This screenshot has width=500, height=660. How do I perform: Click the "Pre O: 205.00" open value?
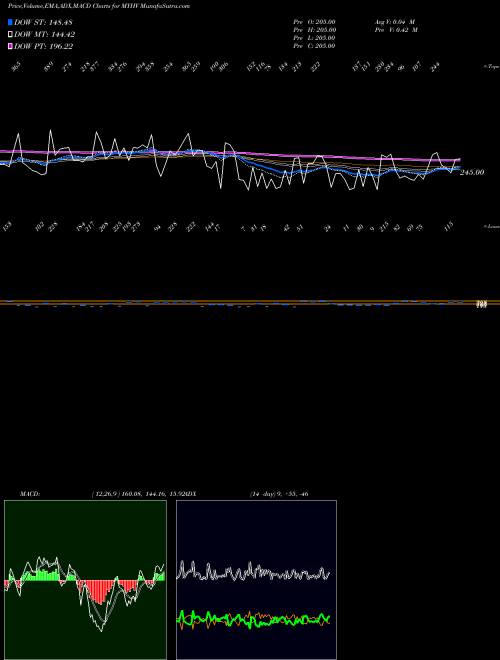click(314, 22)
